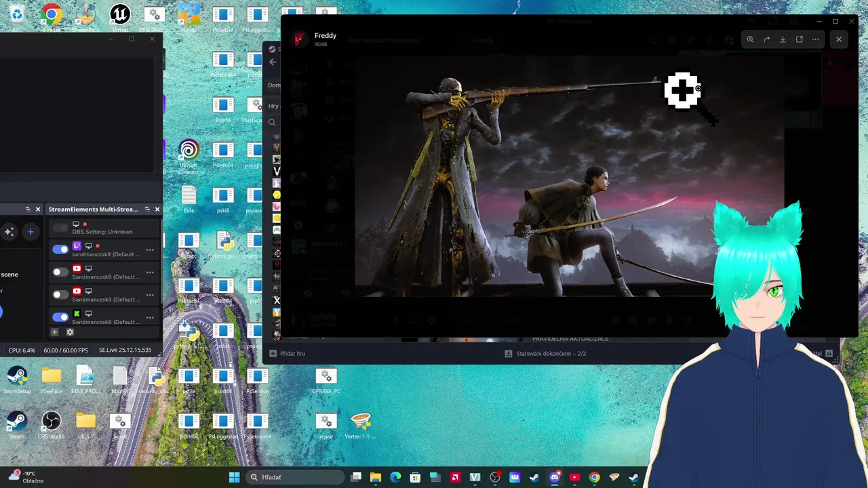Click Freddy's avatar in image viewer
The image size is (868, 488).
(299, 39)
